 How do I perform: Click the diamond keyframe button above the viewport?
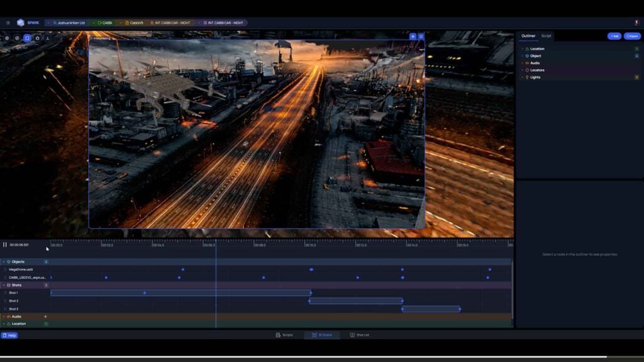(x=413, y=36)
